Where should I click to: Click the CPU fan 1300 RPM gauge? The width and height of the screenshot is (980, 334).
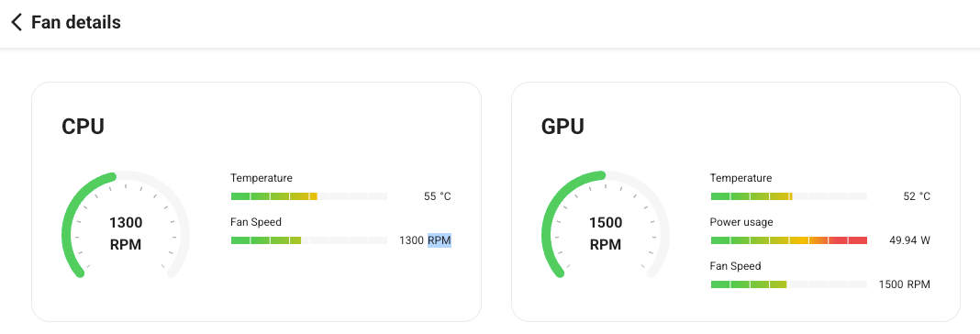tap(125, 224)
